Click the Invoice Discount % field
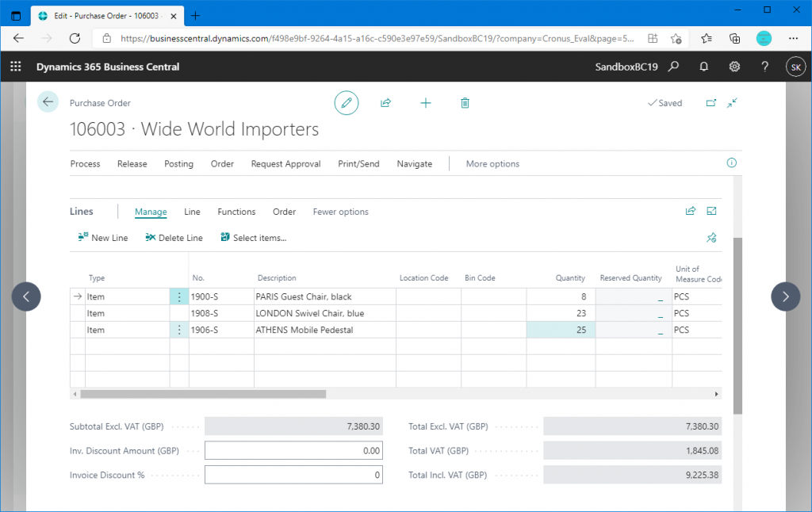 [293, 475]
